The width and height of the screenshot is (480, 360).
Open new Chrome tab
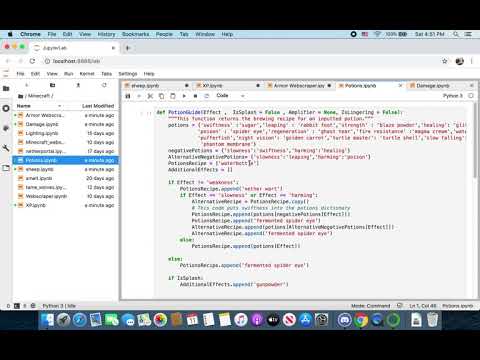pyautogui.click(x=128, y=48)
